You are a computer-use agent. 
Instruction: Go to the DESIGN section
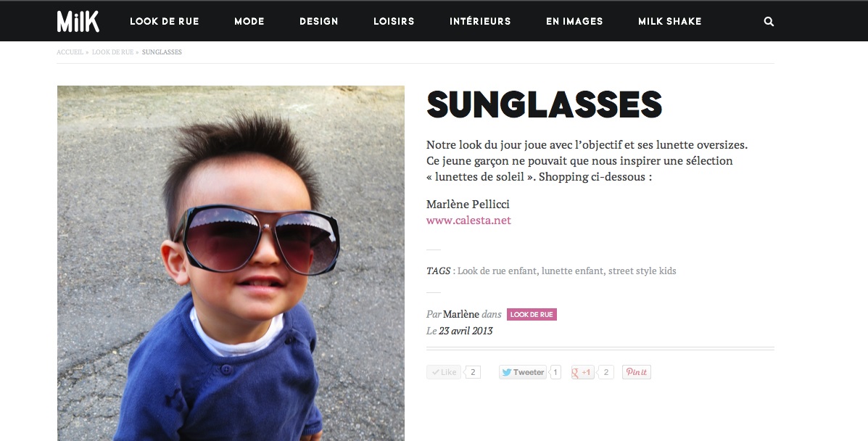pyautogui.click(x=319, y=22)
